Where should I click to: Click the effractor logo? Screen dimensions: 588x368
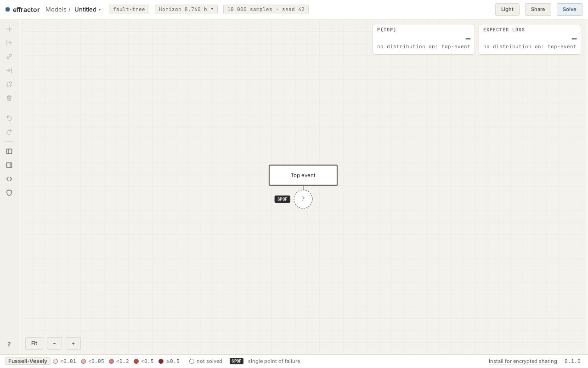23,9
